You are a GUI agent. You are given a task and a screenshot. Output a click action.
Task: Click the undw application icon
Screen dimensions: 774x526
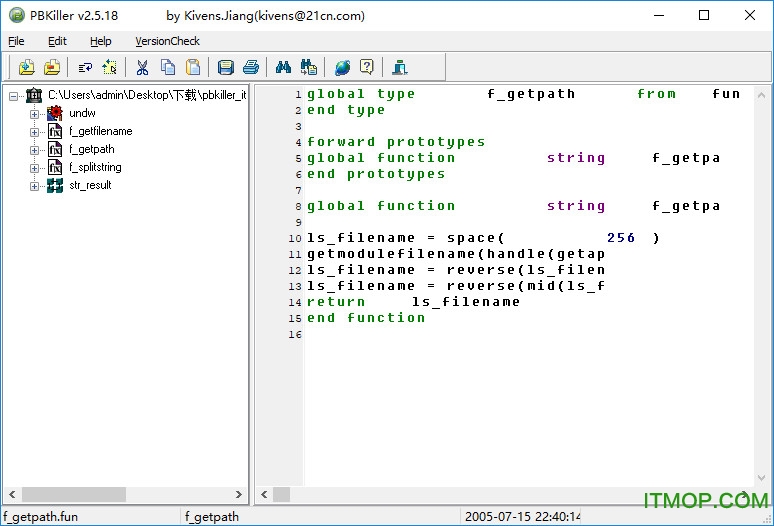pyautogui.click(x=55, y=113)
